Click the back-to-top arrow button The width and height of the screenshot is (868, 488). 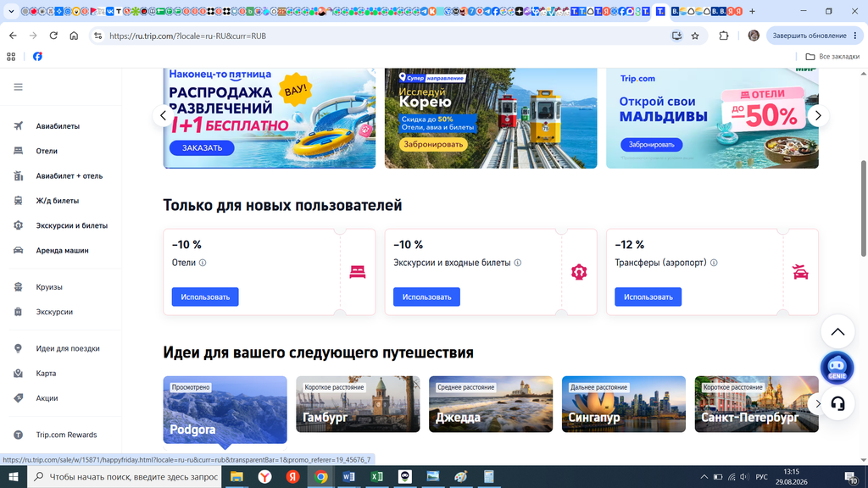[x=837, y=332]
